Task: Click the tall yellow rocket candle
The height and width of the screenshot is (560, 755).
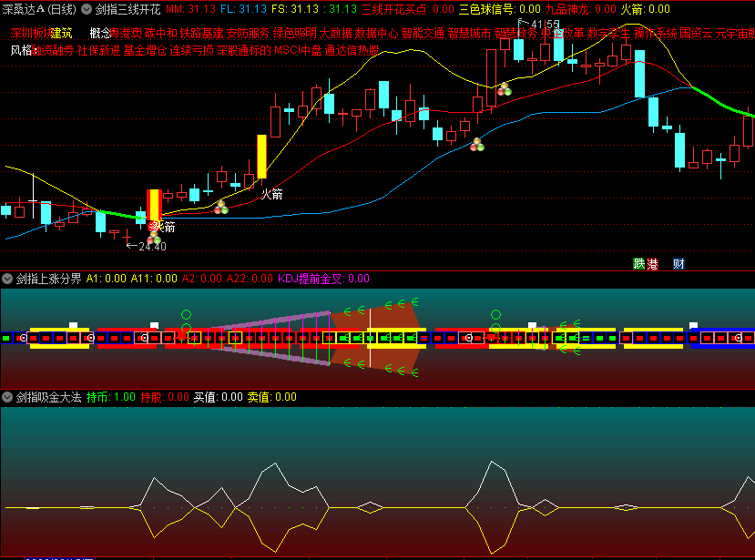Action: pyautogui.click(x=262, y=157)
